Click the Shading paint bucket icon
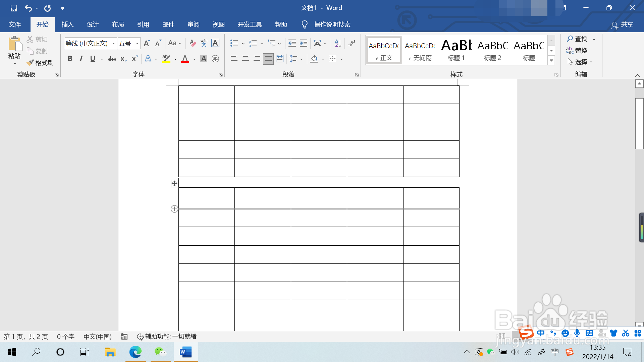Image resolution: width=644 pixels, height=362 pixels. pyautogui.click(x=314, y=59)
